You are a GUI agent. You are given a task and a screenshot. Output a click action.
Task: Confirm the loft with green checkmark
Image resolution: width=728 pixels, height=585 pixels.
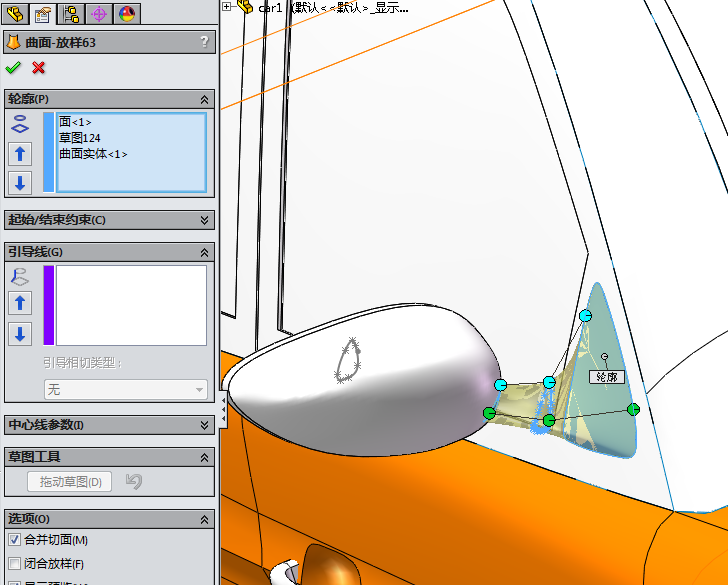coord(13,68)
